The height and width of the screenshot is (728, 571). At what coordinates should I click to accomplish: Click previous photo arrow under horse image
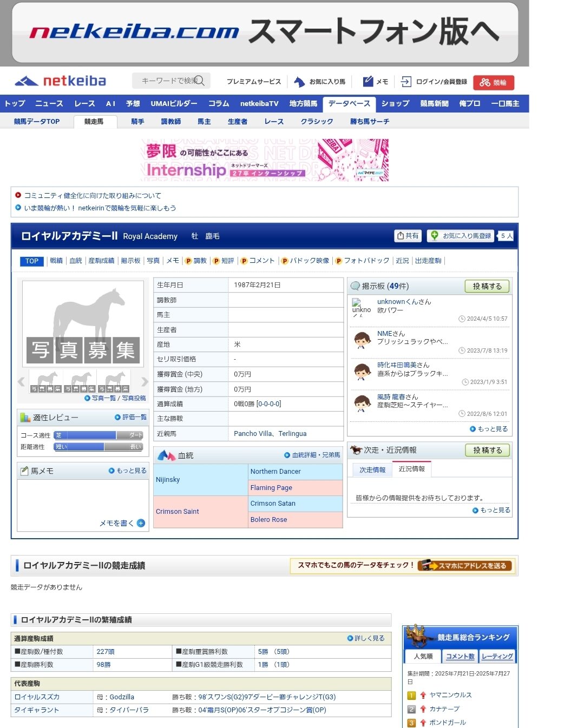[x=21, y=381]
